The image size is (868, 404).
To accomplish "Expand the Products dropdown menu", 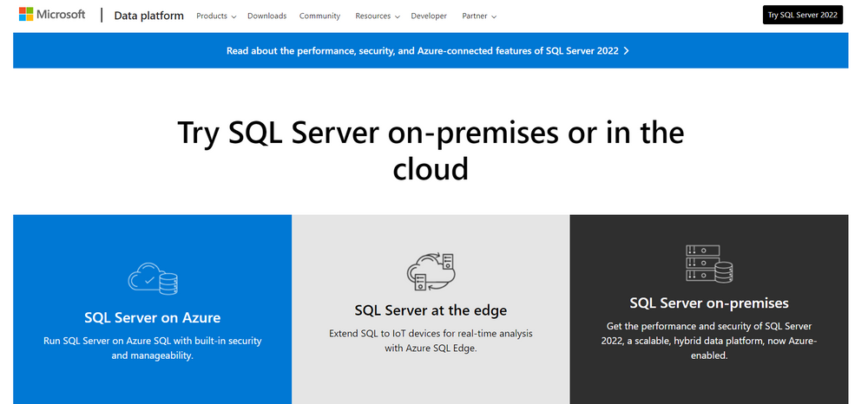I will pyautogui.click(x=216, y=16).
